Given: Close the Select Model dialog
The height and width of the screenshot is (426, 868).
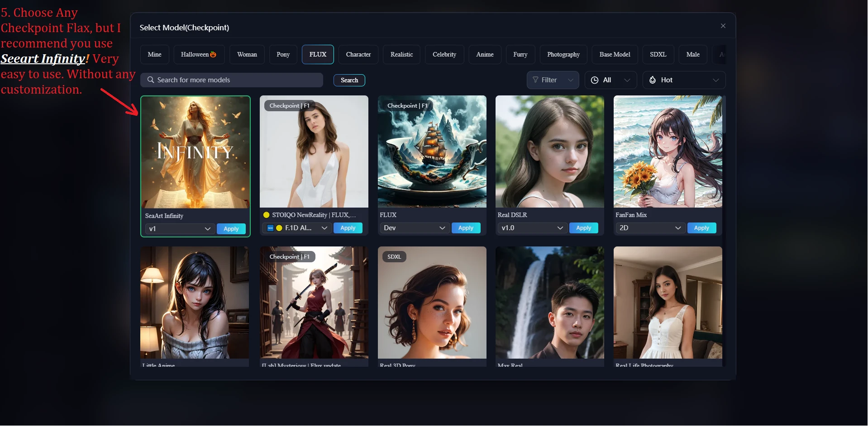Looking at the screenshot, I should coord(723,26).
